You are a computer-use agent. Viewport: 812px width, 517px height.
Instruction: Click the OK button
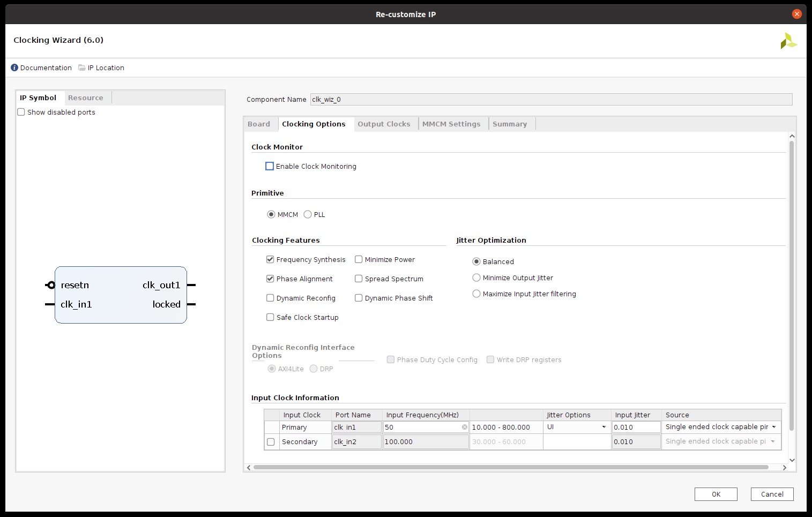pos(716,494)
